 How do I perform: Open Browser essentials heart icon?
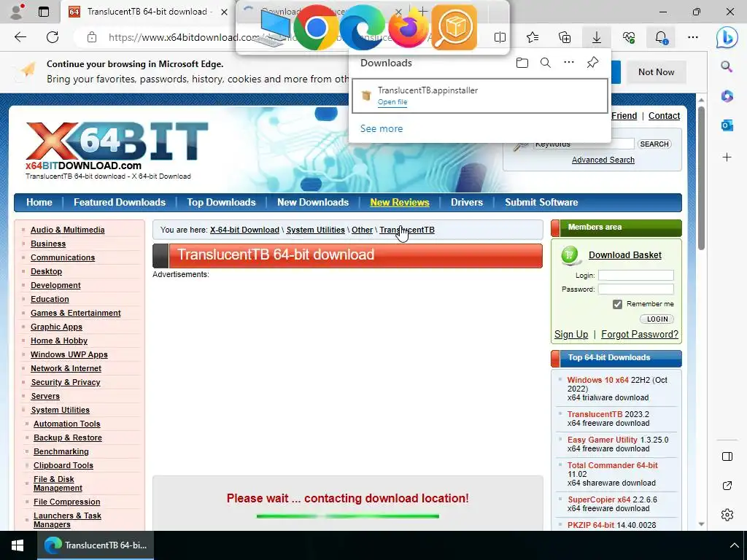629,37
